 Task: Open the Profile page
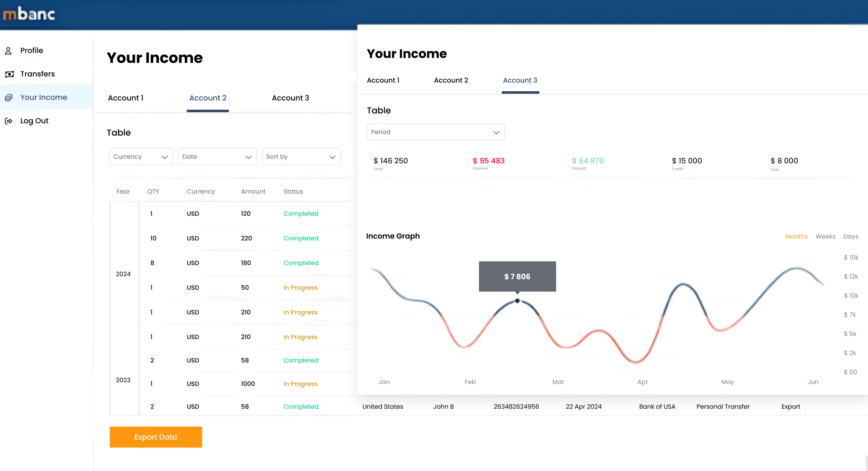coord(32,51)
